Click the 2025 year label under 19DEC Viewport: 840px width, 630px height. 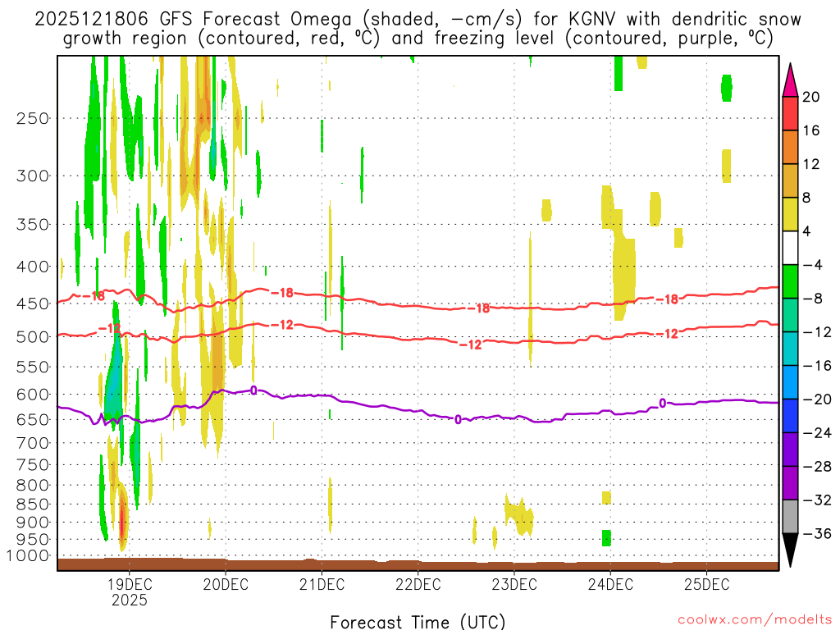point(129,600)
